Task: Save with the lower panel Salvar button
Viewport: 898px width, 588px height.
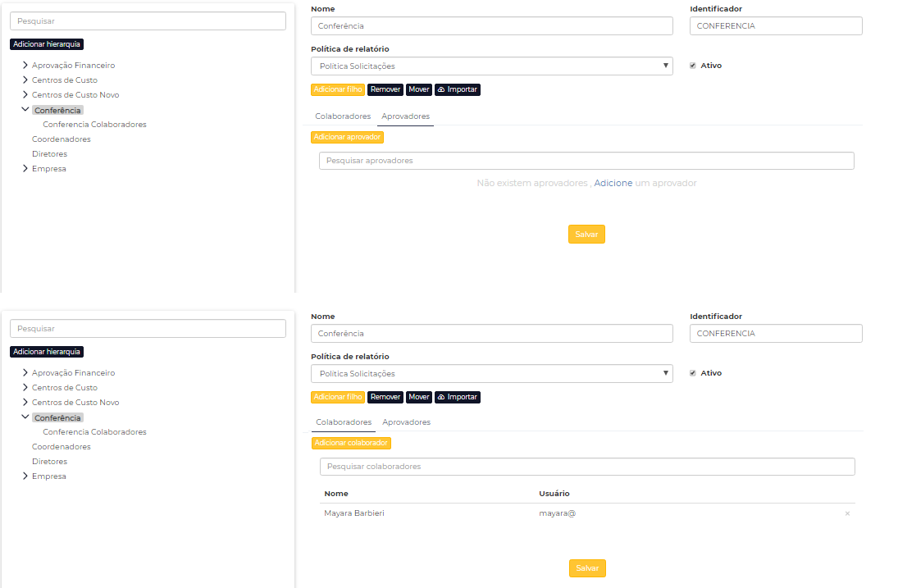Action: tap(587, 568)
